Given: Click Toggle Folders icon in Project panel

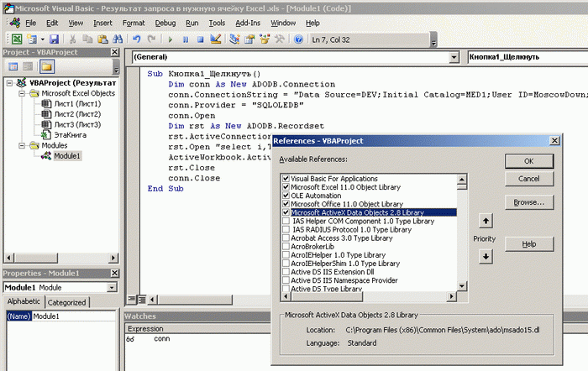Looking at the screenshot, I should coord(47,66).
